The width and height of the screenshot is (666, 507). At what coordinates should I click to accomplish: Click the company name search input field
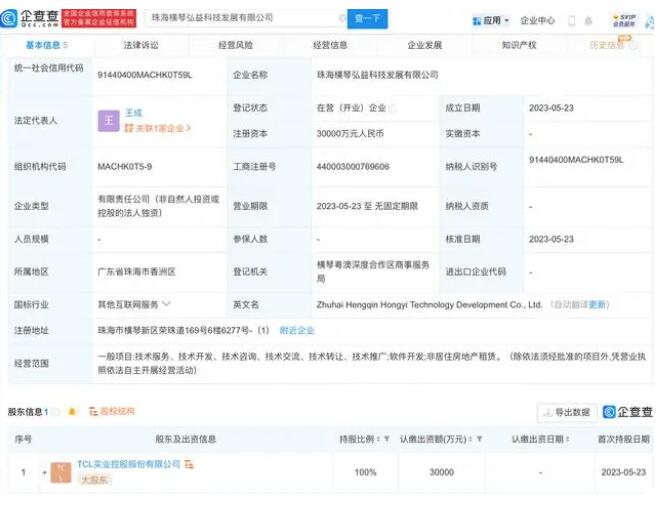coord(243,18)
